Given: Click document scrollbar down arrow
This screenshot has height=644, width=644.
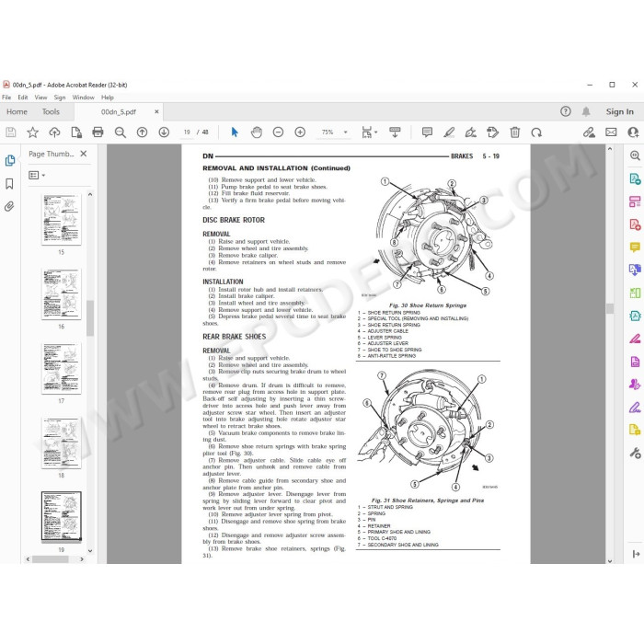Looking at the screenshot, I should [x=609, y=560].
